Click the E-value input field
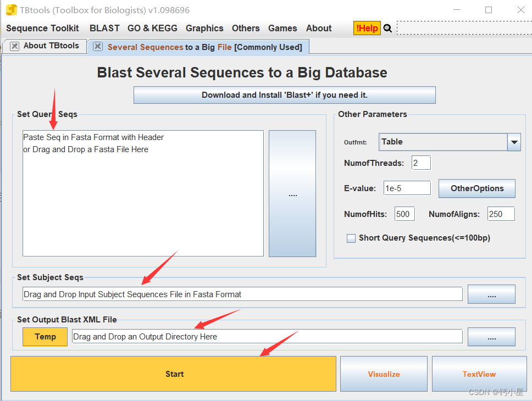 click(407, 188)
